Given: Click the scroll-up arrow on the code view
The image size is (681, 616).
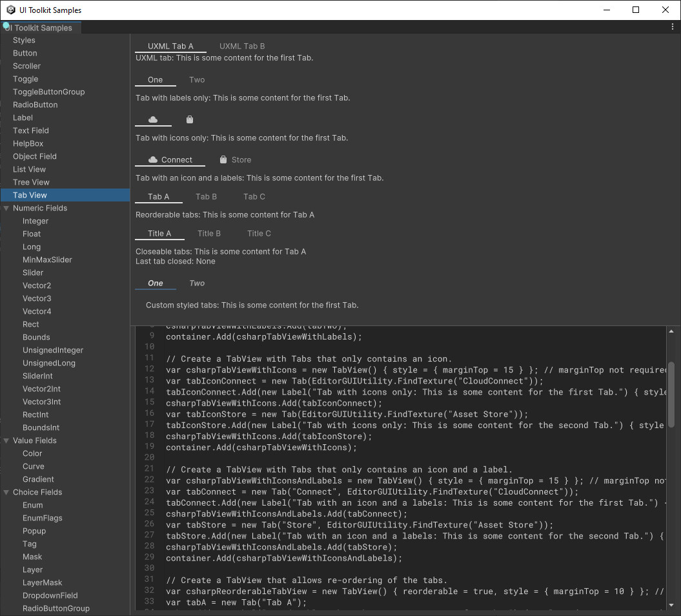Looking at the screenshot, I should (671, 331).
